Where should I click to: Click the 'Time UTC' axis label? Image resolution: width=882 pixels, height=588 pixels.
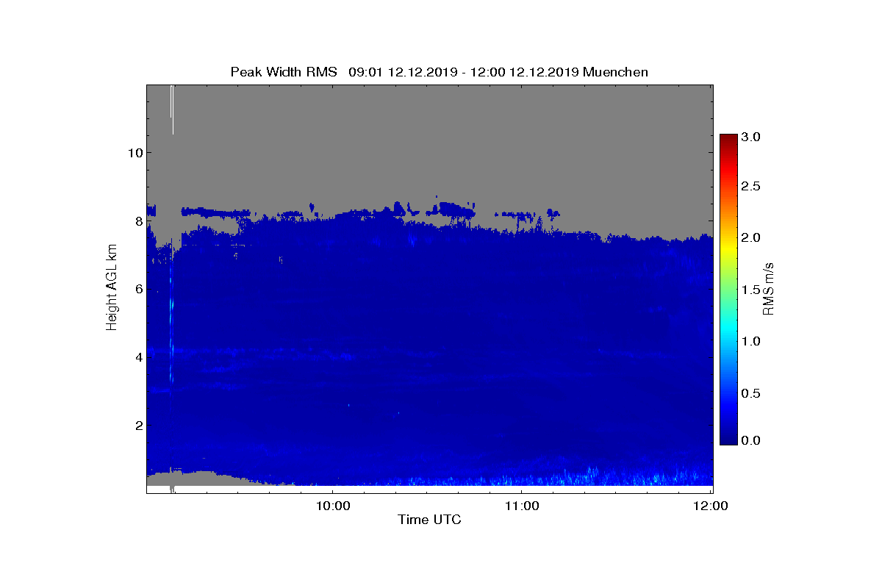(x=430, y=520)
